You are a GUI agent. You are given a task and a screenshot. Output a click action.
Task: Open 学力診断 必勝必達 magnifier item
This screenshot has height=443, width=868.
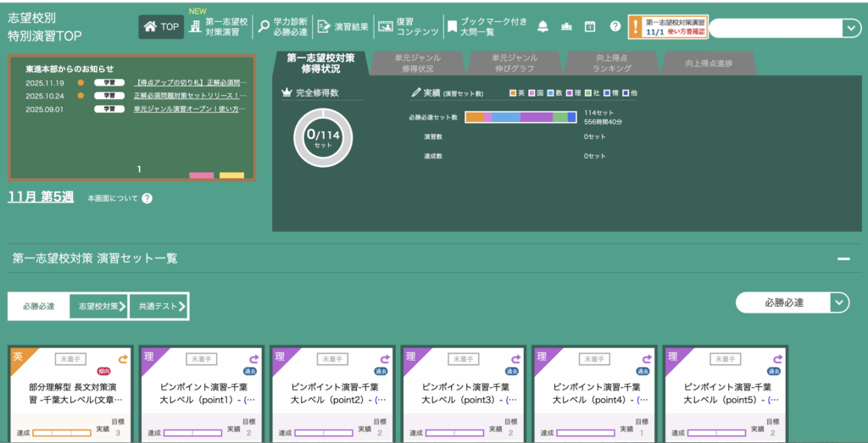283,26
